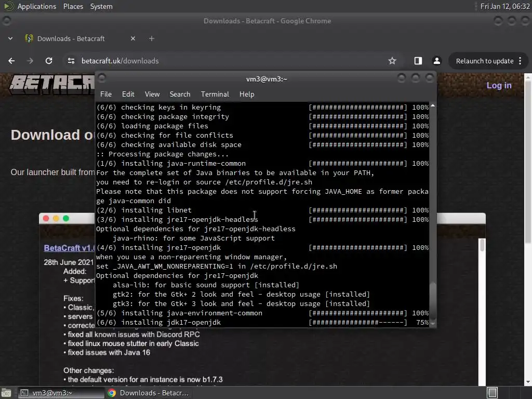Click the red close dot in changelog screenshot
Screen dimensions: 532x399
click(x=46, y=219)
